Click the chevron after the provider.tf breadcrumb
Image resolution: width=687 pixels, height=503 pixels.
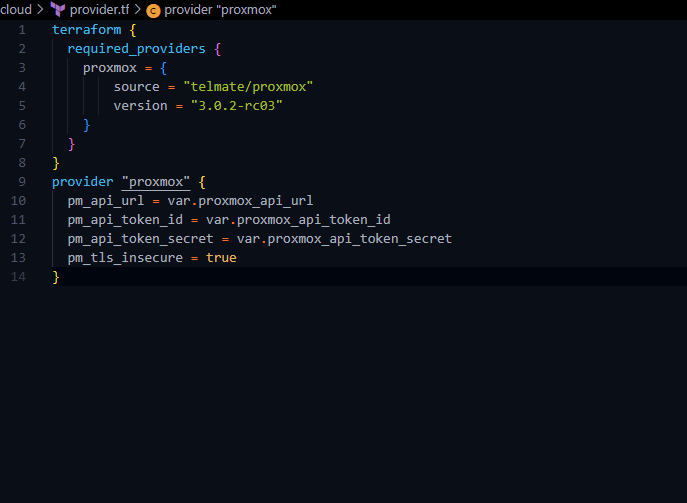(137, 9)
